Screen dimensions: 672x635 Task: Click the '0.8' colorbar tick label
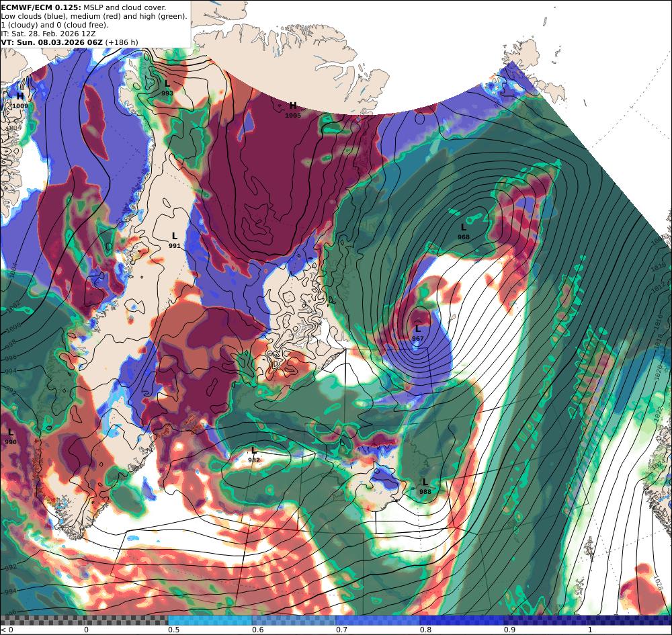point(425,630)
